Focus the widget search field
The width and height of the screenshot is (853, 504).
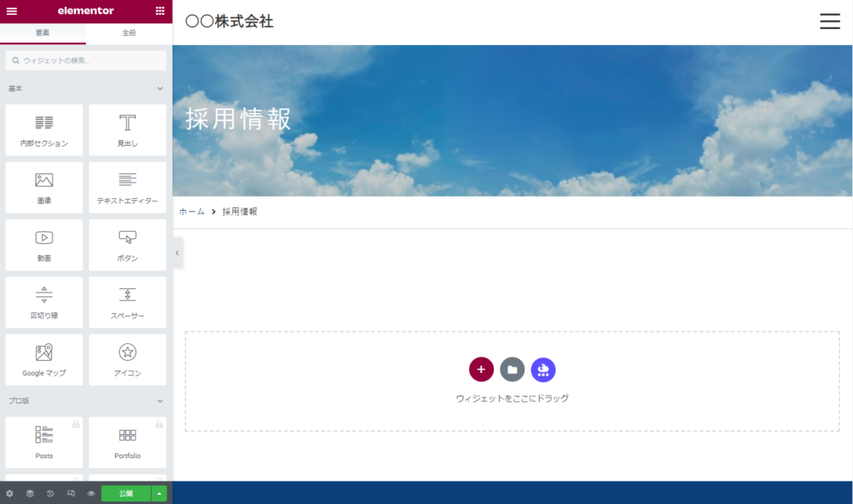[86, 61]
